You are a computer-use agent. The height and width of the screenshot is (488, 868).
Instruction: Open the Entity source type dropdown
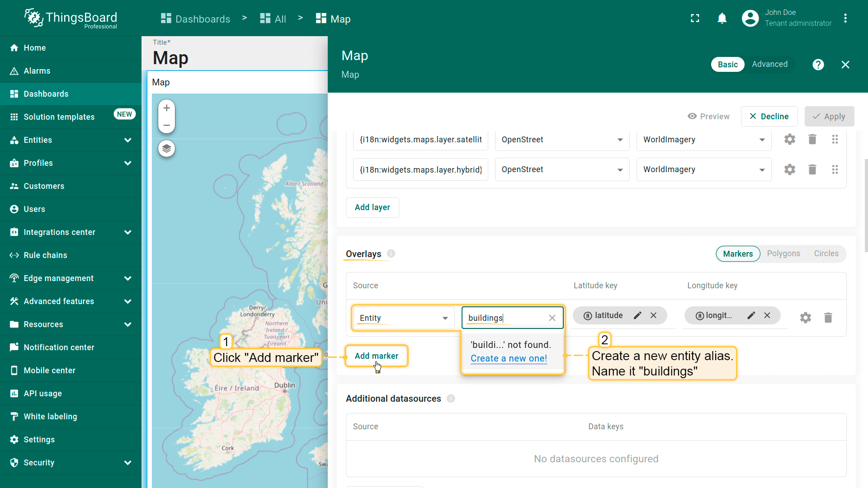(403, 318)
